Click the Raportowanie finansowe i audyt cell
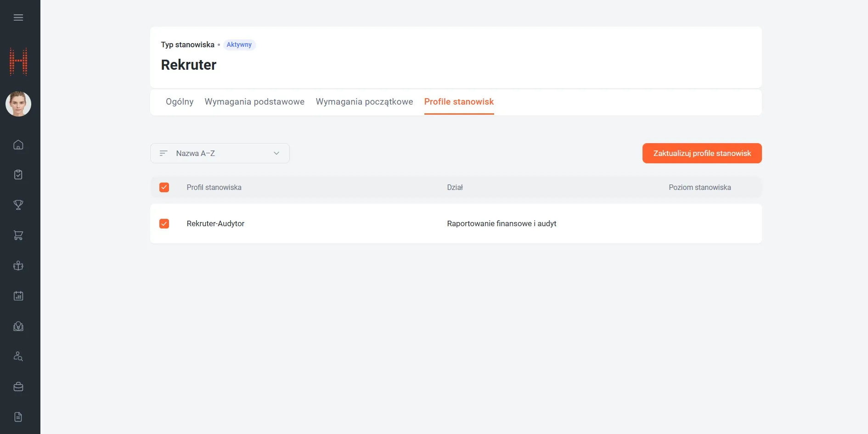Screen dimensions: 868x434 pyautogui.click(x=502, y=223)
